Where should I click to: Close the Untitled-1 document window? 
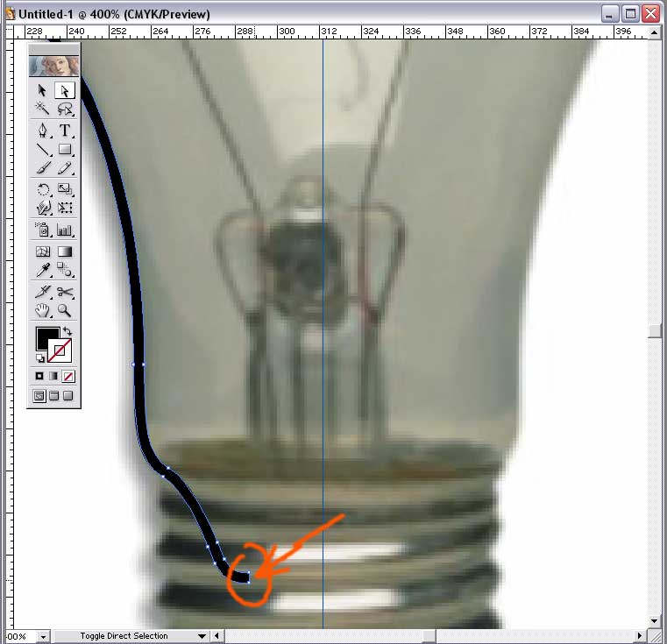(x=651, y=14)
